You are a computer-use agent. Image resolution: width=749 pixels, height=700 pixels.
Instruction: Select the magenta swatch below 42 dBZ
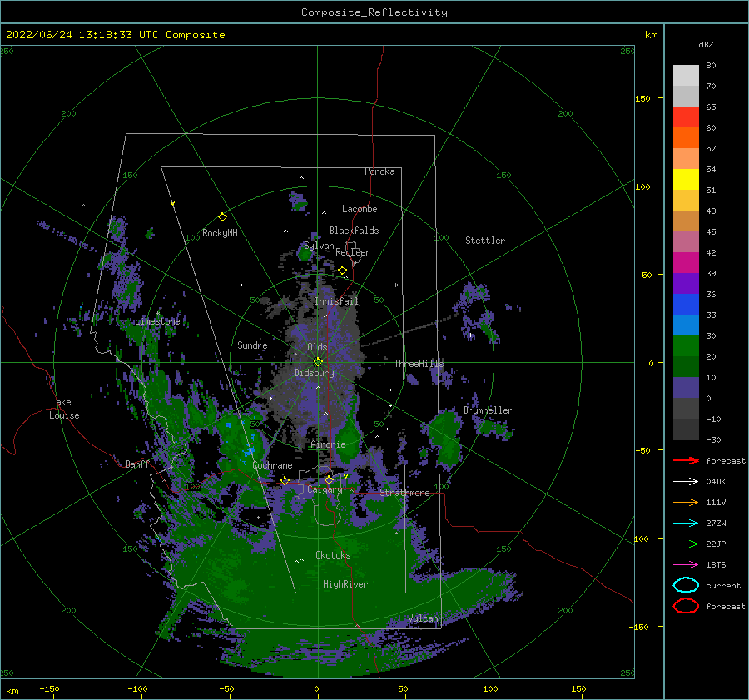686,262
